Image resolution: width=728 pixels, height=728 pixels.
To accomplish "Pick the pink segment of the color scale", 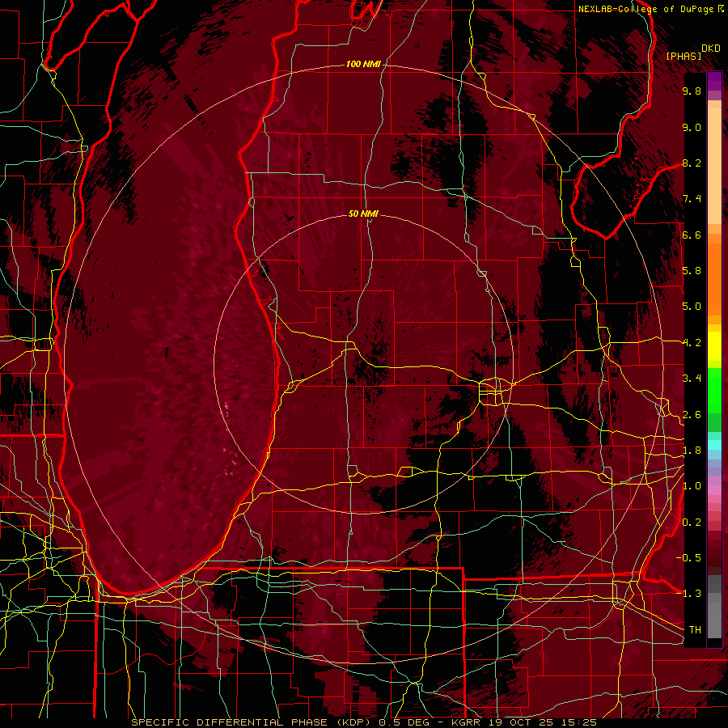I will coord(714,490).
